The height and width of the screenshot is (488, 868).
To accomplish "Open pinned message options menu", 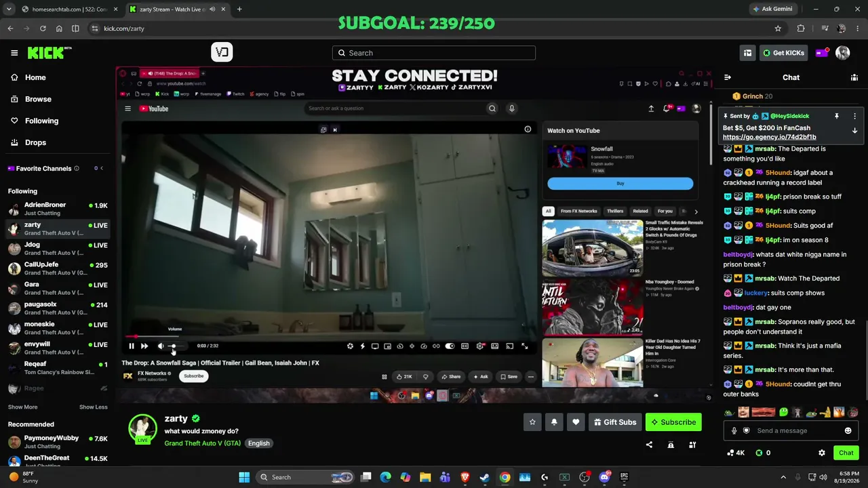I will [854, 117].
